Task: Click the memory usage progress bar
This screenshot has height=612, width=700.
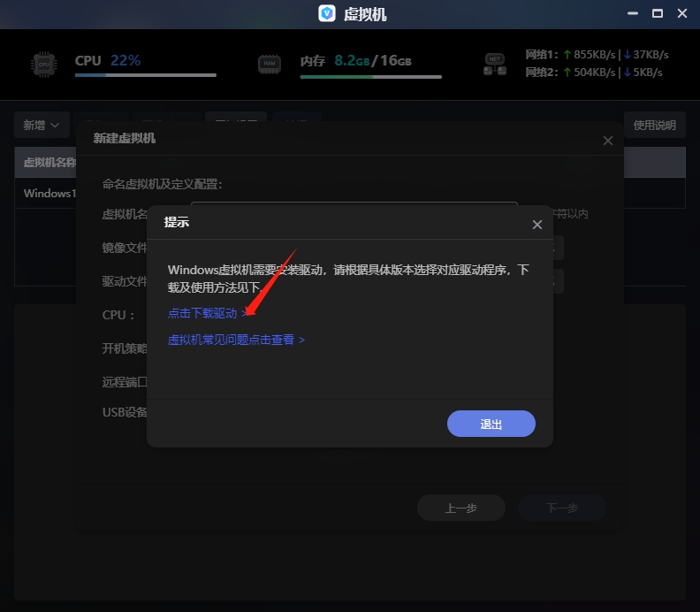Action: pyautogui.click(x=371, y=77)
